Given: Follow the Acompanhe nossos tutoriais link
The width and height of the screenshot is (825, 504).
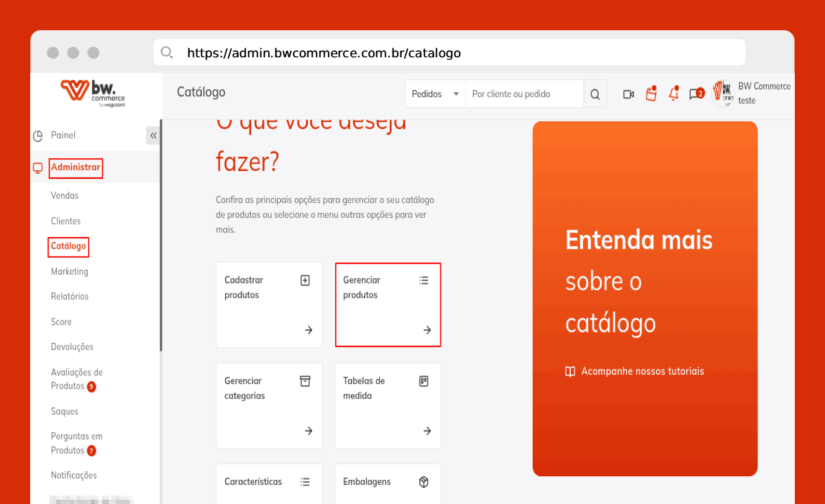Looking at the screenshot, I should (x=643, y=371).
